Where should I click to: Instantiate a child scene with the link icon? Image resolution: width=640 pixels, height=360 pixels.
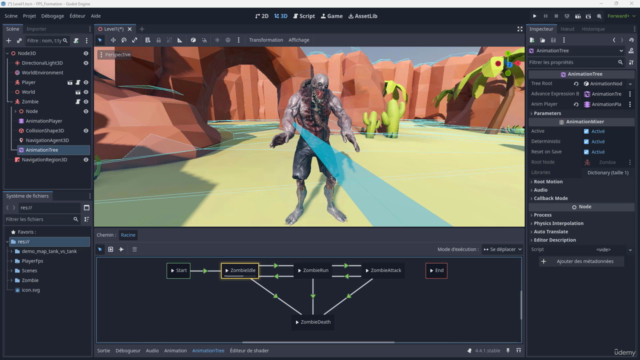pos(19,40)
